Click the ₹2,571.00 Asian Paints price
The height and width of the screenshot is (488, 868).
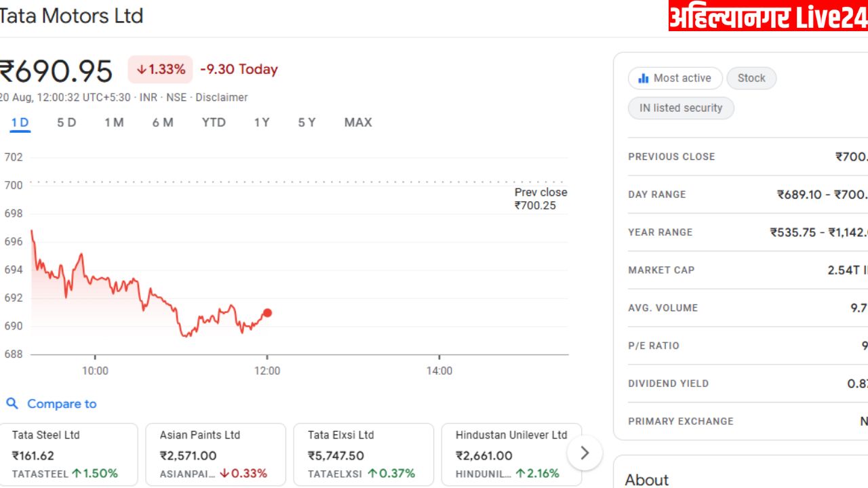[188, 456]
